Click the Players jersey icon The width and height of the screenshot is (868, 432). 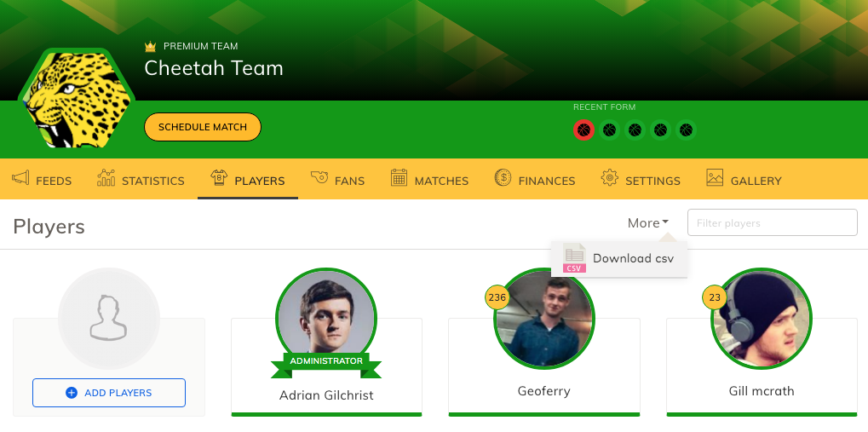(x=219, y=177)
